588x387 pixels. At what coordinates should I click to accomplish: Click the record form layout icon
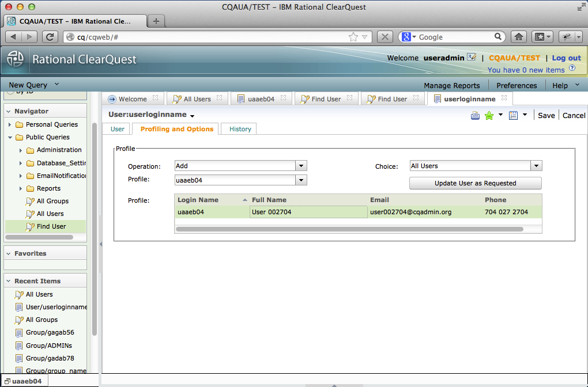(513, 115)
